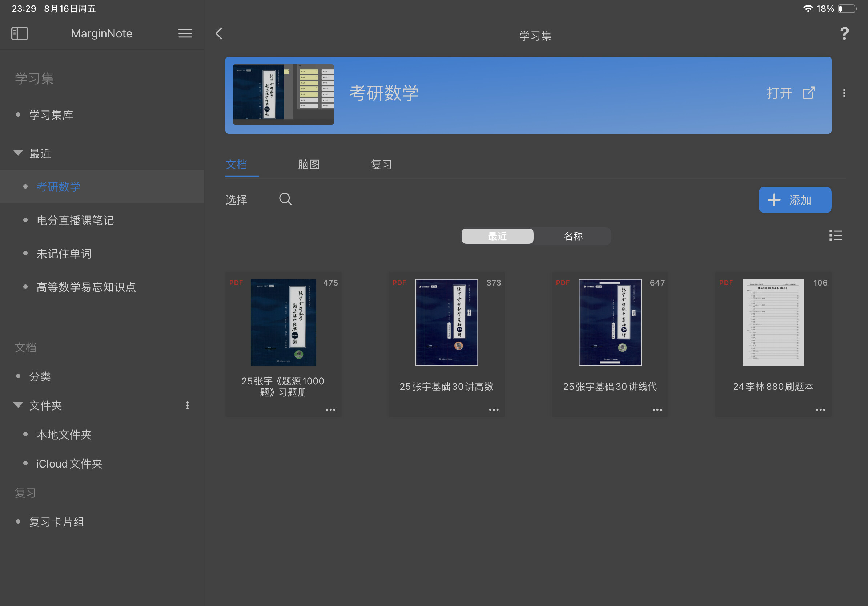868x606 pixels.
Task: Open the 考研数学 banner's three-dot options
Action: (x=844, y=93)
